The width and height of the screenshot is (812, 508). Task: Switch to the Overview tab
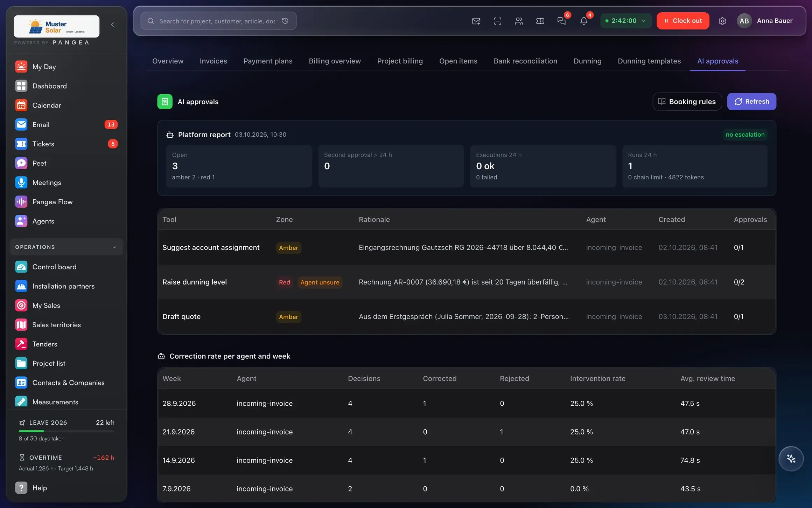tap(168, 61)
